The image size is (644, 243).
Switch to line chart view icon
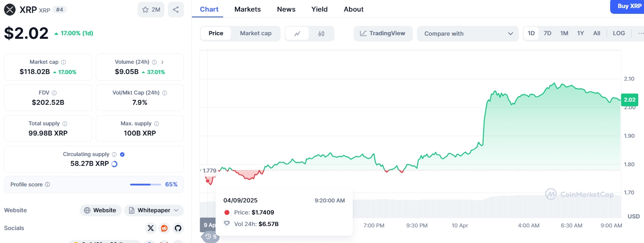point(298,33)
